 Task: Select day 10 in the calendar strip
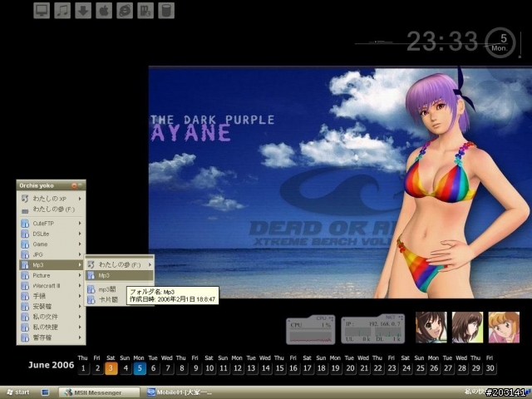[x=209, y=368]
